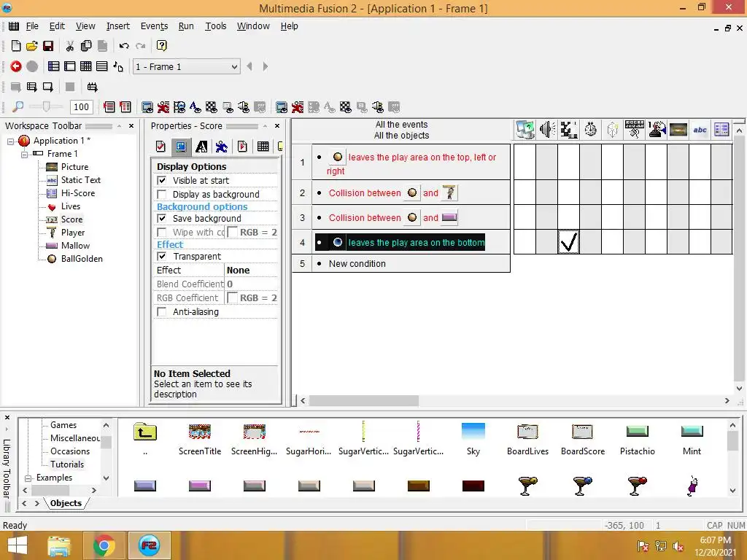Click the Workspace Toolbar panel dropdown arrow
This screenshot has height=560, width=747.
119,126
